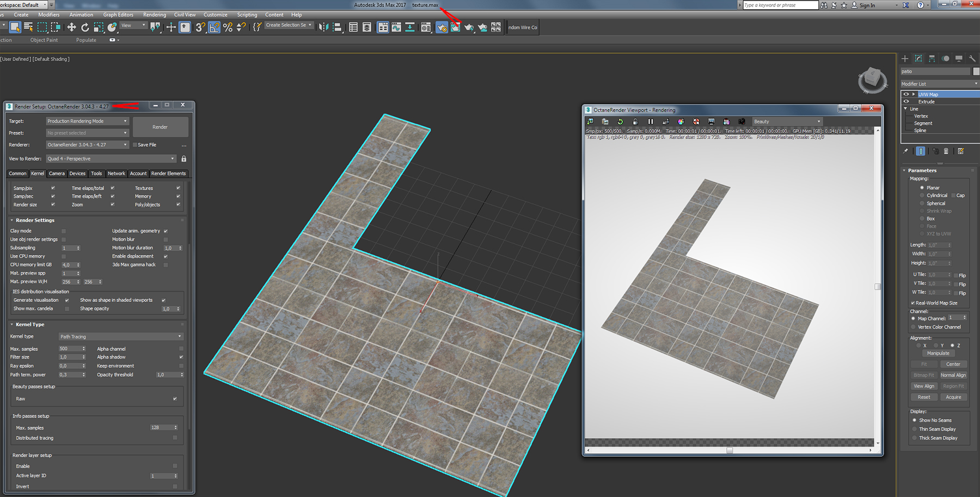The height and width of the screenshot is (497, 980).
Task: Click the View Align button
Action: click(924, 386)
